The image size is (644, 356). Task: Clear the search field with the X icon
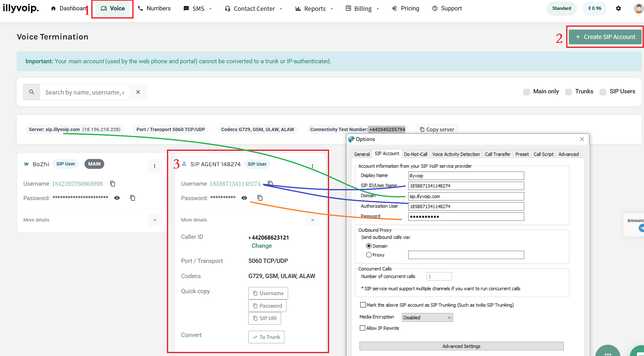(138, 92)
